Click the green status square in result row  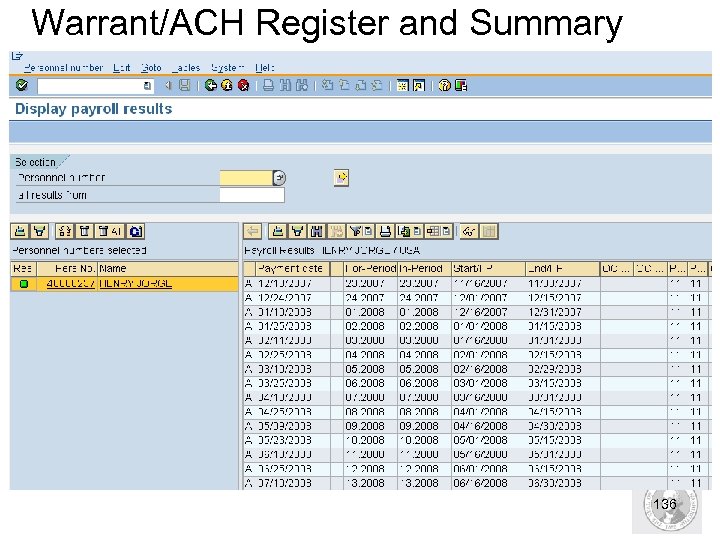pyautogui.click(x=23, y=284)
